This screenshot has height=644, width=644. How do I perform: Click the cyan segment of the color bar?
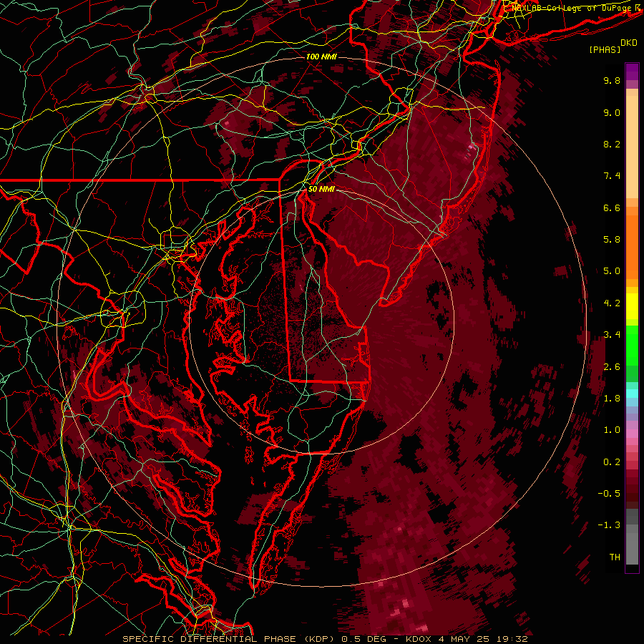click(x=632, y=394)
